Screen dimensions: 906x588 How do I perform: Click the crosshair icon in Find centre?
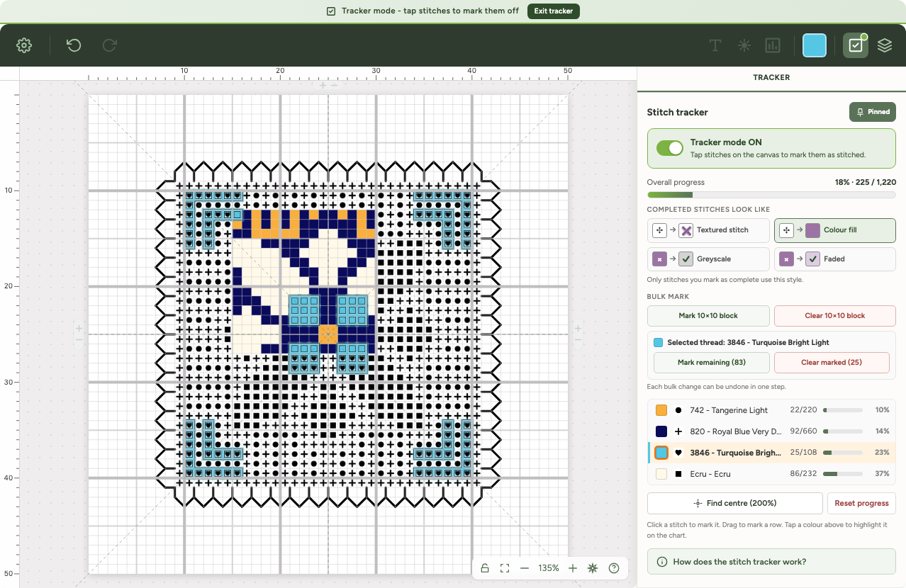(698, 503)
